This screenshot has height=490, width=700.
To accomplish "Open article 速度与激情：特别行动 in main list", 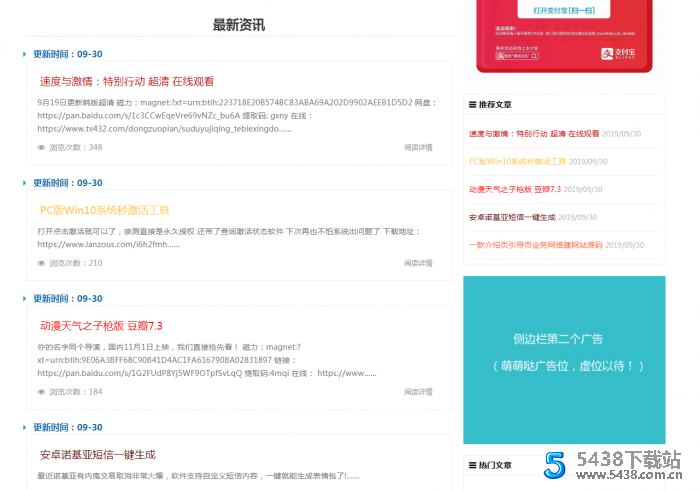I will [x=126, y=82].
